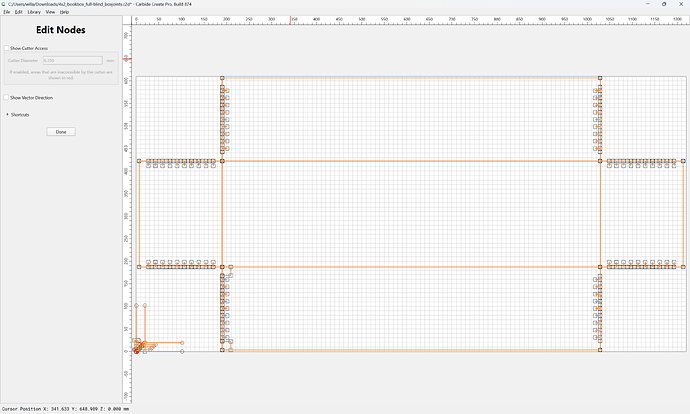Enable Show Vector Direction checkbox
Screen dimensions: 690x414
[6, 98]
